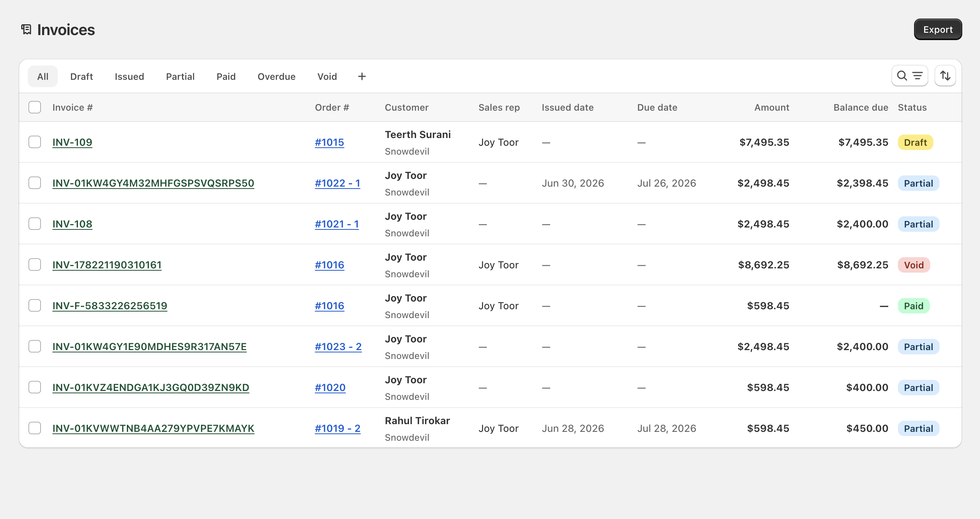Open invoice INV-01KVZ4ENDGA1KJ3GQ0D39ZN9KD
Viewport: 980px width, 519px height.
point(151,388)
